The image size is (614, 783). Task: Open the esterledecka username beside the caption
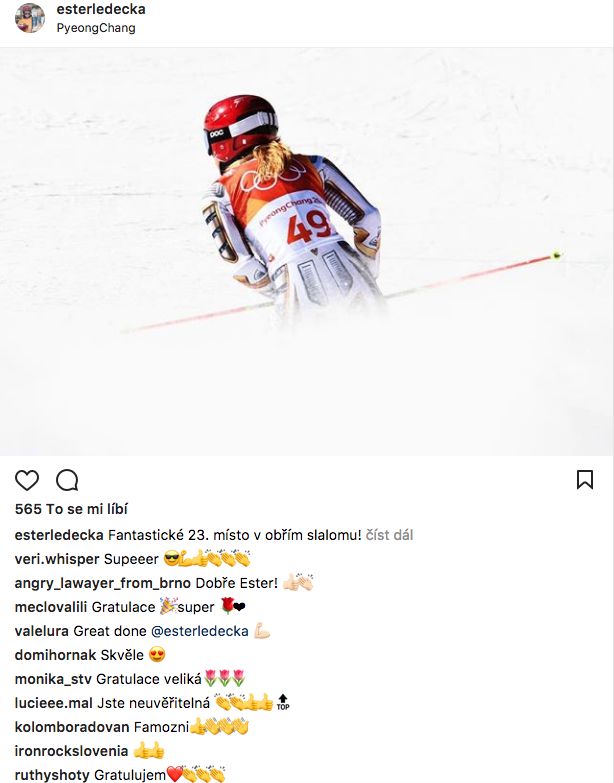59,535
